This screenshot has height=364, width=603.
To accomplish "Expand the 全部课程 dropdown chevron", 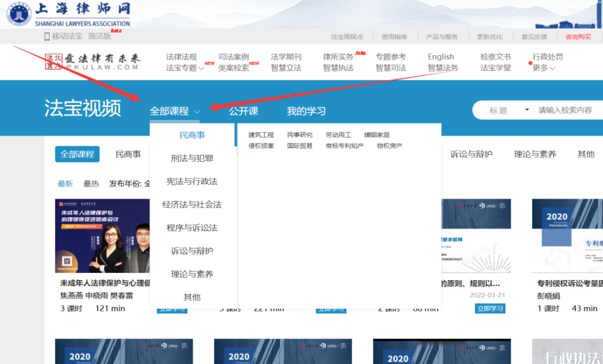I will click(x=197, y=112).
